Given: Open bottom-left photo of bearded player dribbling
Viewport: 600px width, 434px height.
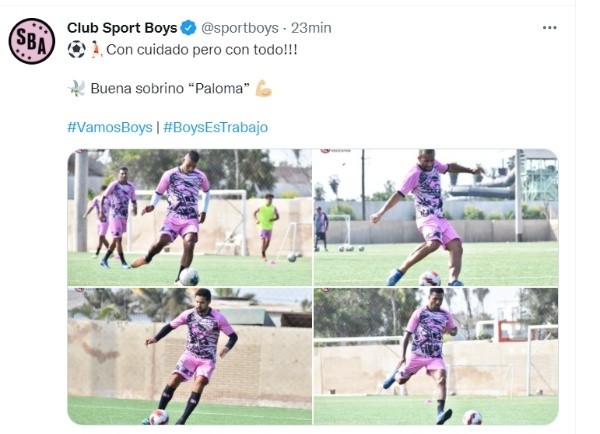Looking at the screenshot, I should (x=190, y=356).
